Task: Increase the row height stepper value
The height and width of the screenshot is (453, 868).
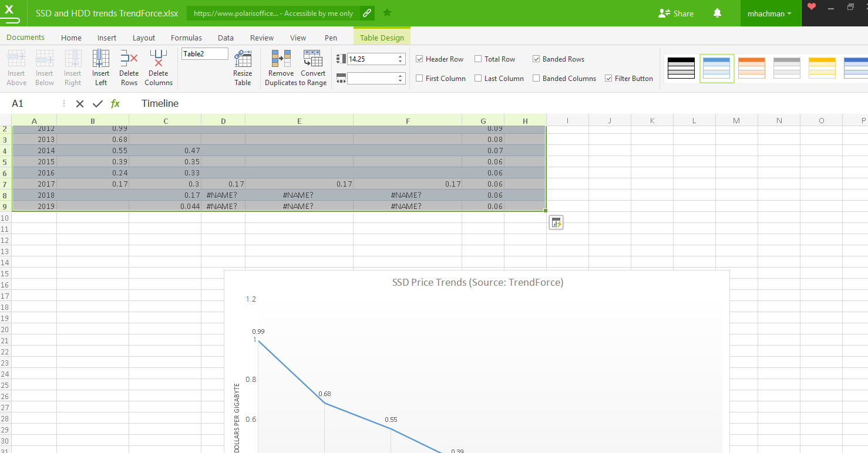Action: pyautogui.click(x=401, y=56)
